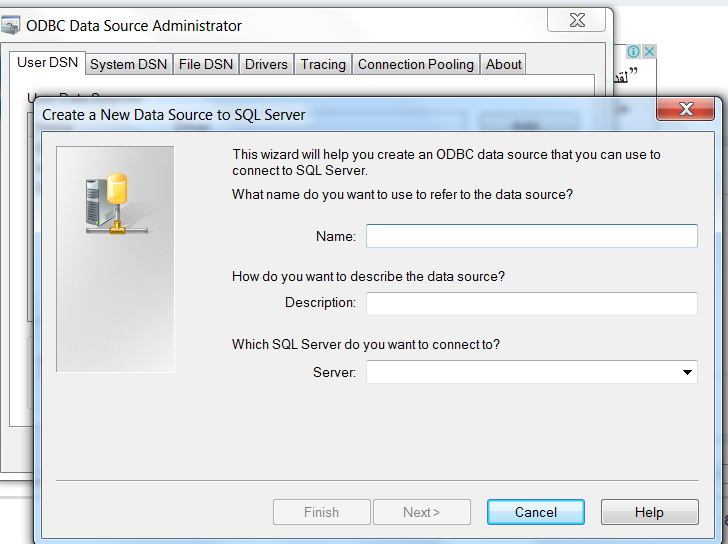Viewport: 728px width, 544px height.
Task: Switch to the User DSN tab
Action: 47,63
